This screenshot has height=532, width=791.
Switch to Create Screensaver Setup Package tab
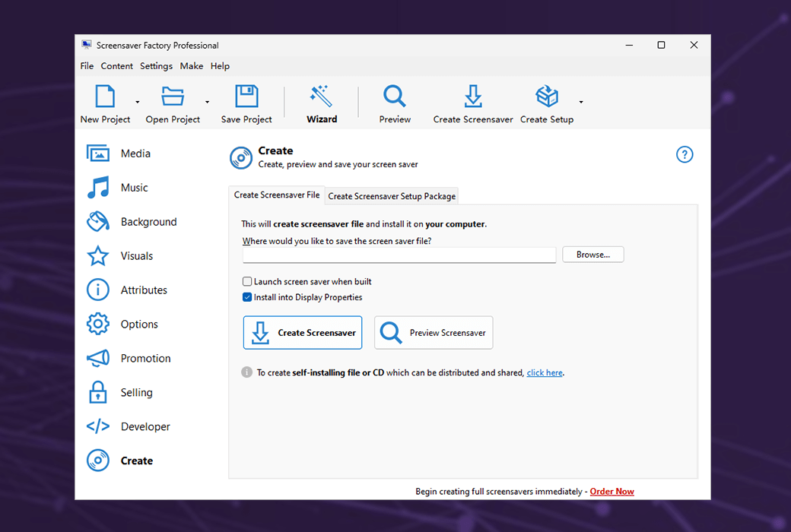point(392,196)
